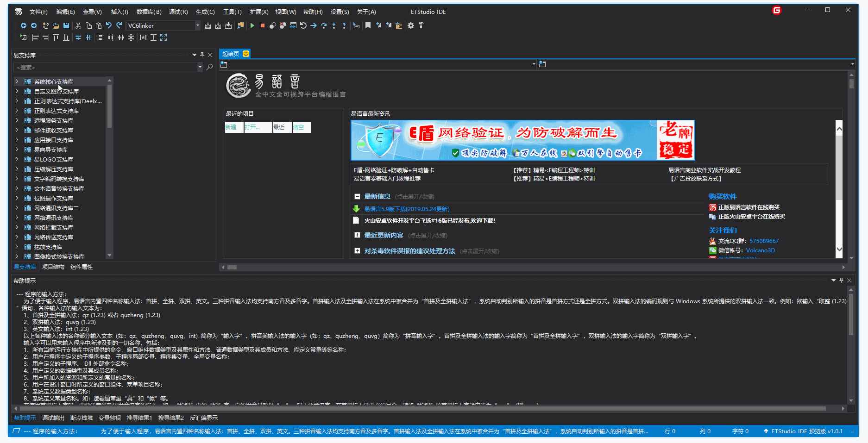
Task: Click the T text tool icon
Action: (421, 25)
